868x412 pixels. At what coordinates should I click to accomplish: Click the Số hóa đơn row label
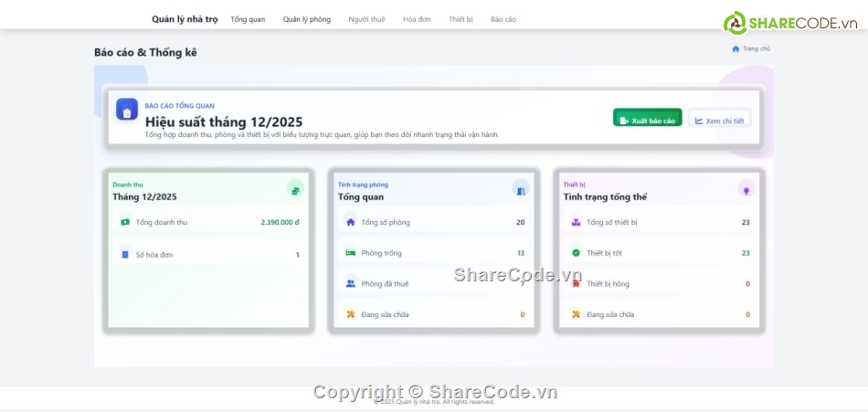pos(154,255)
